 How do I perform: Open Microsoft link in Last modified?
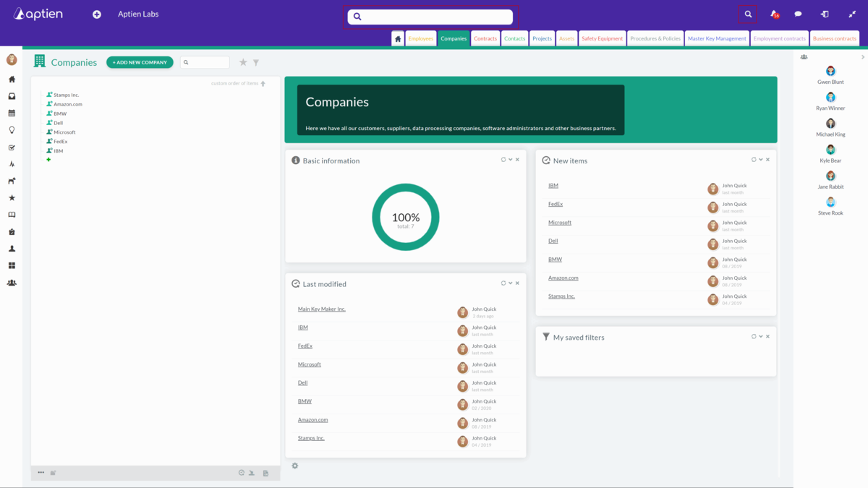[x=310, y=364]
